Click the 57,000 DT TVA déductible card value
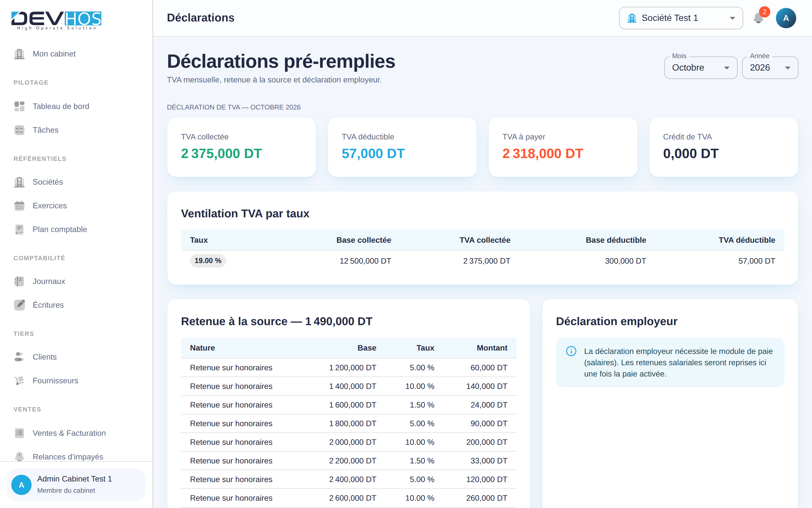The height and width of the screenshot is (508, 812). coord(373,154)
